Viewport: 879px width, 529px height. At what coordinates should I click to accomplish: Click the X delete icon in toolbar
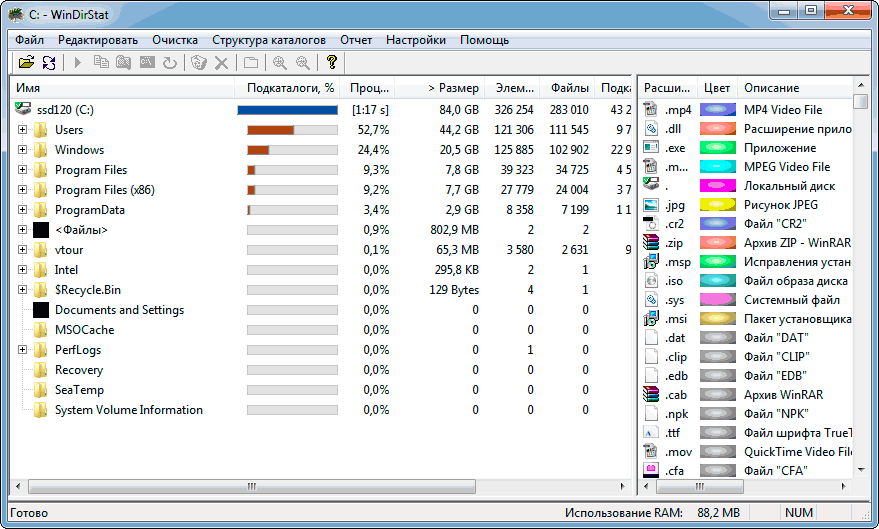pyautogui.click(x=221, y=63)
